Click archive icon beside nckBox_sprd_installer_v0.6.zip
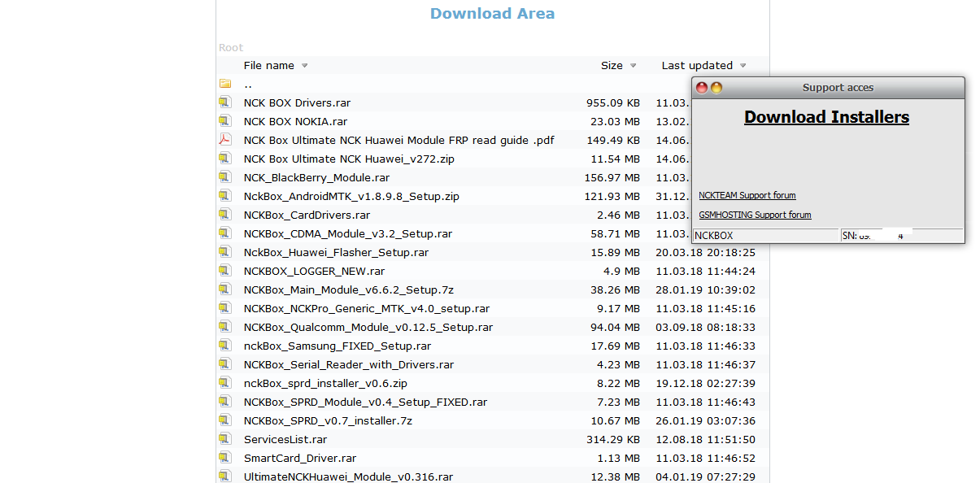Screen dimensions: 980x483 (225, 383)
